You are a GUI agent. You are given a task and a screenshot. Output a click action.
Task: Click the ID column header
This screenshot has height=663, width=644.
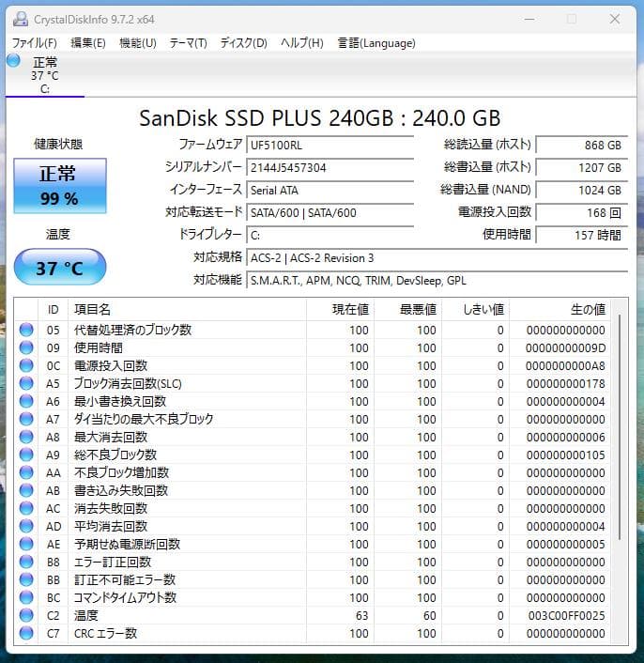[x=54, y=309]
